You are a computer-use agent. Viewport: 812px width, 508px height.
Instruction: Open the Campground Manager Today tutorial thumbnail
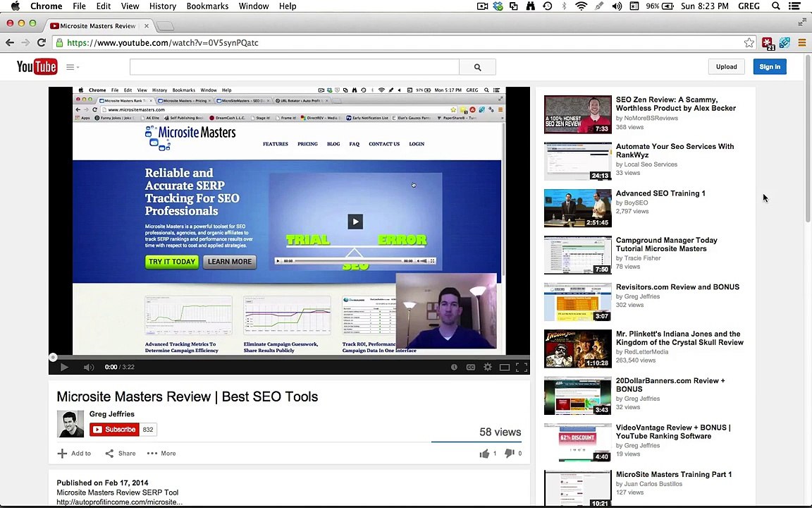click(577, 255)
